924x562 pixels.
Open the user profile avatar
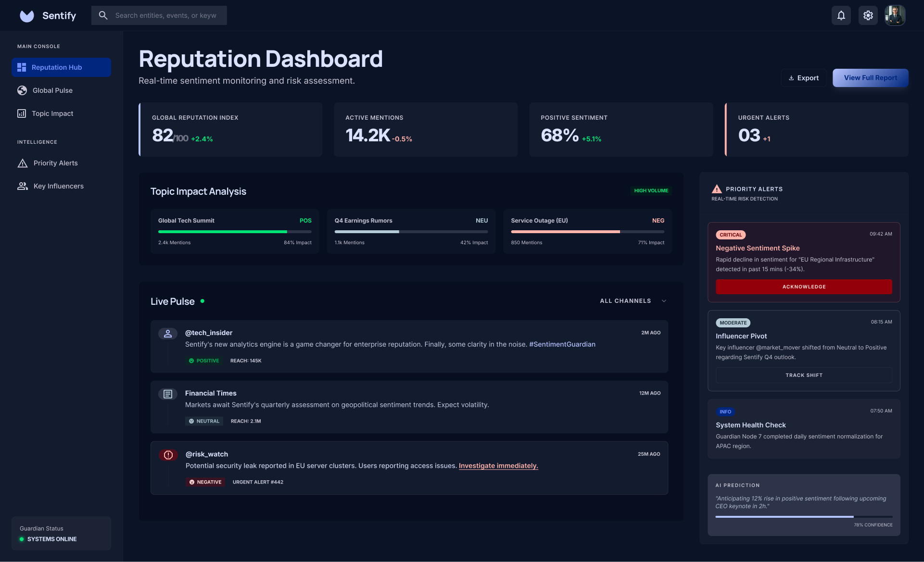(895, 15)
